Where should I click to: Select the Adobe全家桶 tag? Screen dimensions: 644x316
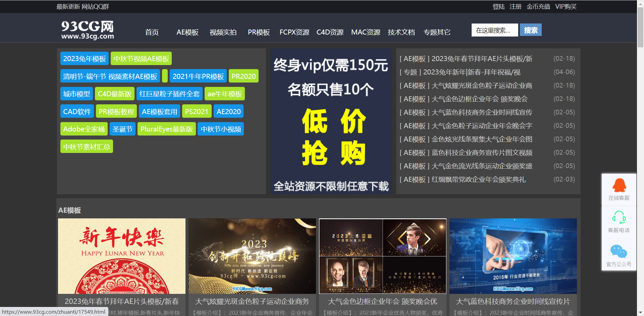click(84, 129)
